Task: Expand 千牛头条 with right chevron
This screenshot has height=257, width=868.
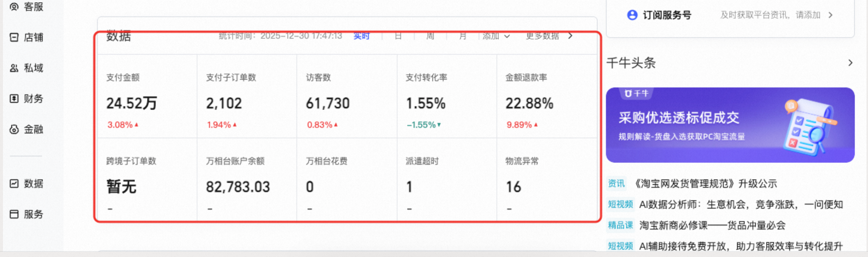Action: click(x=851, y=63)
